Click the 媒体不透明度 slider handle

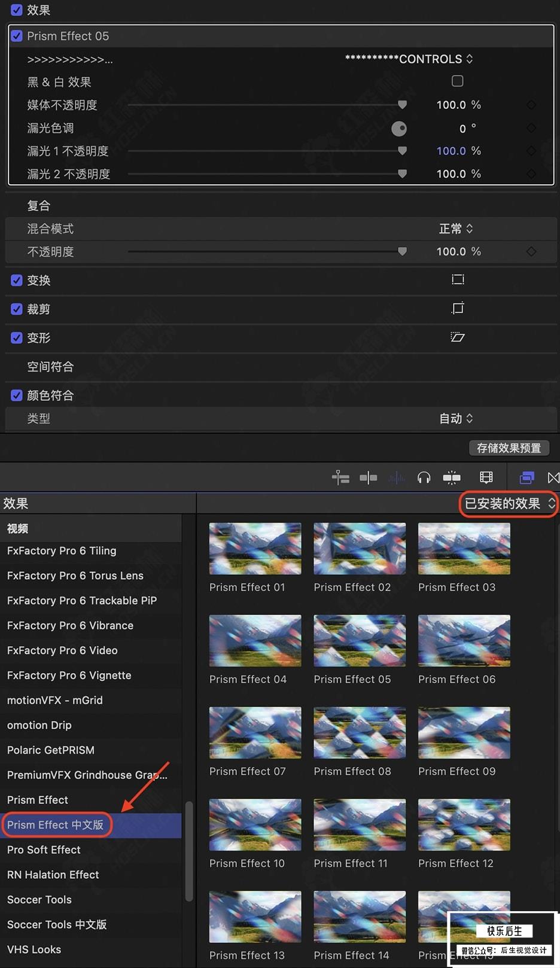(x=403, y=105)
